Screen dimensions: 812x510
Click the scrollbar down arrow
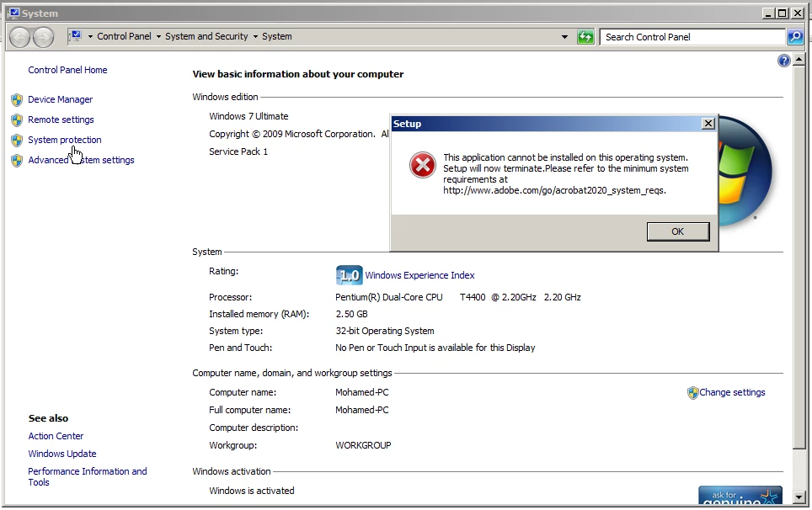pyautogui.click(x=799, y=497)
